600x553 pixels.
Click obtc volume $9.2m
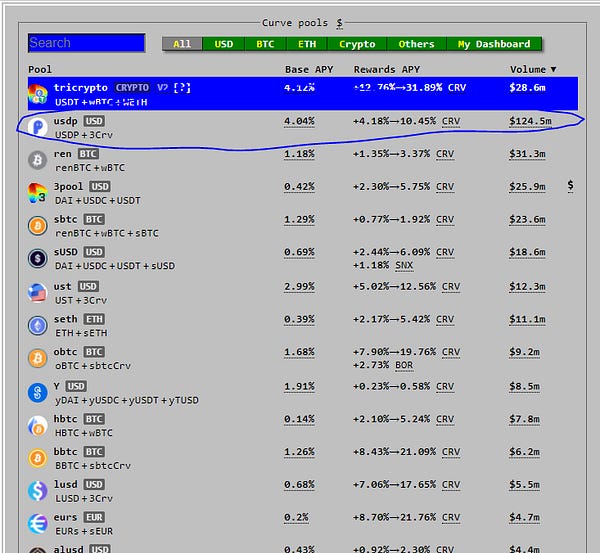(525, 352)
